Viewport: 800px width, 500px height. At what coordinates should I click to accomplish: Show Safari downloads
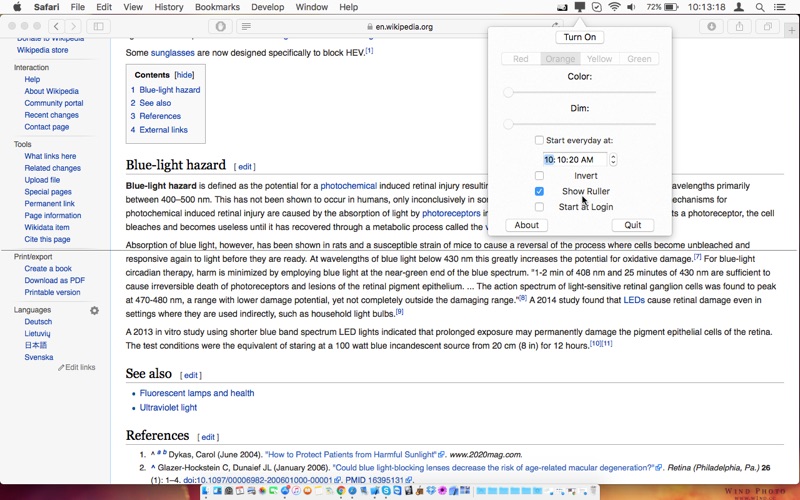(711, 27)
